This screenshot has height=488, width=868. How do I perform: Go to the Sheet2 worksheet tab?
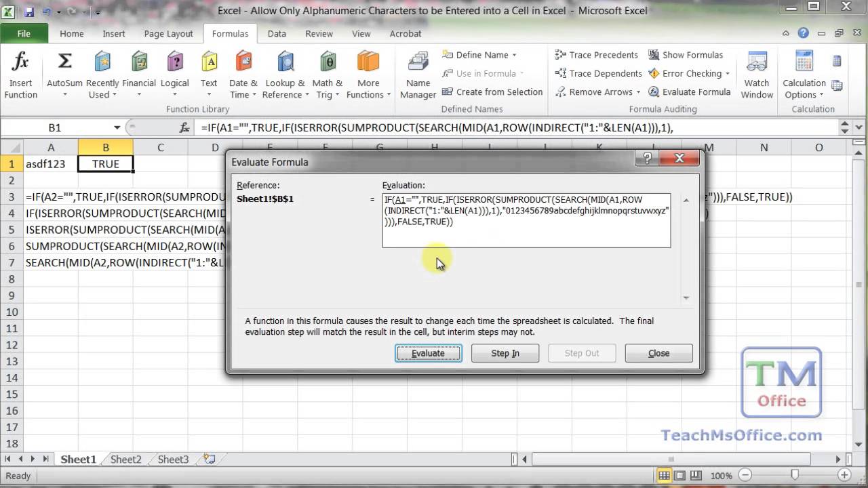[126, 460]
